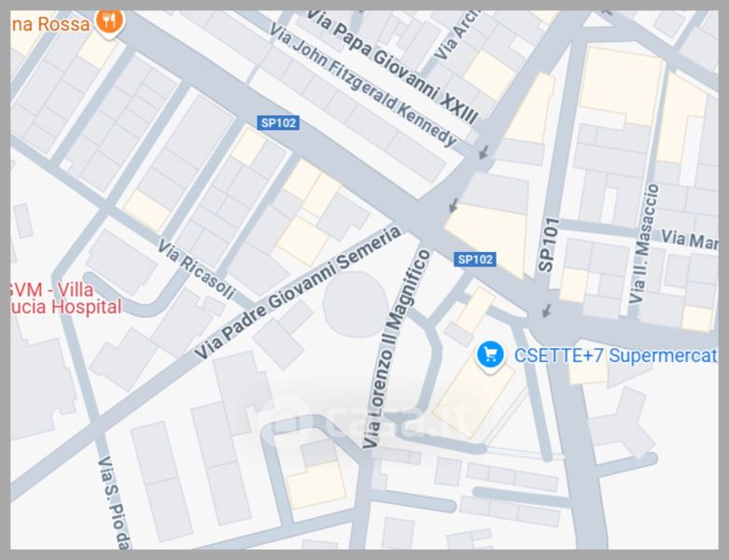Screen dimensions: 729x560
Task: Click the Via S. Pio street label
Action: click(x=114, y=503)
